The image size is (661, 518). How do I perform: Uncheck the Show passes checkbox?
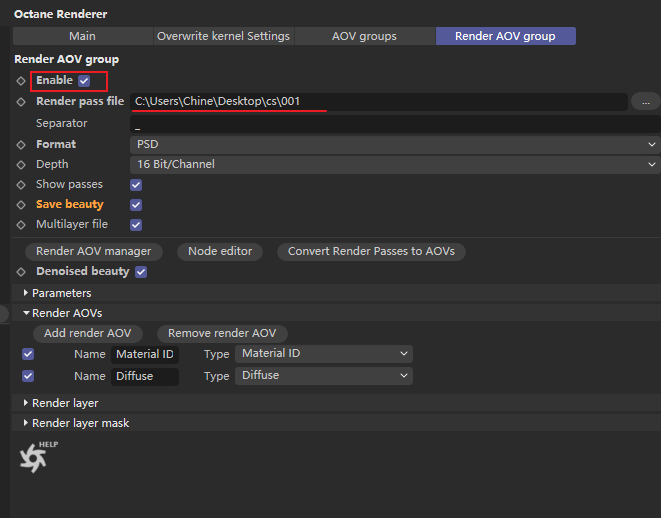(x=136, y=185)
